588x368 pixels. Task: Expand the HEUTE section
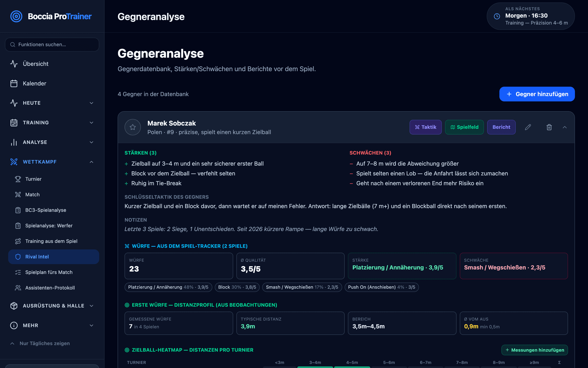point(52,103)
